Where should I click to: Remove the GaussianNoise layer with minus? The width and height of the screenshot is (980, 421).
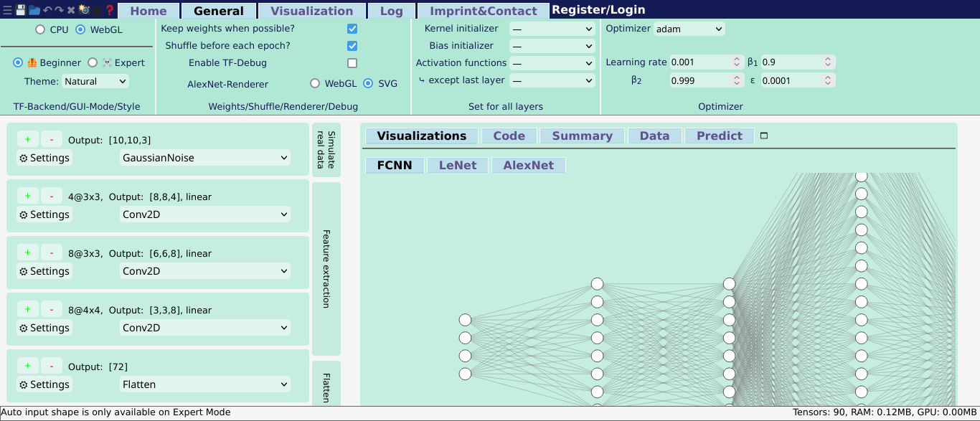(52, 140)
